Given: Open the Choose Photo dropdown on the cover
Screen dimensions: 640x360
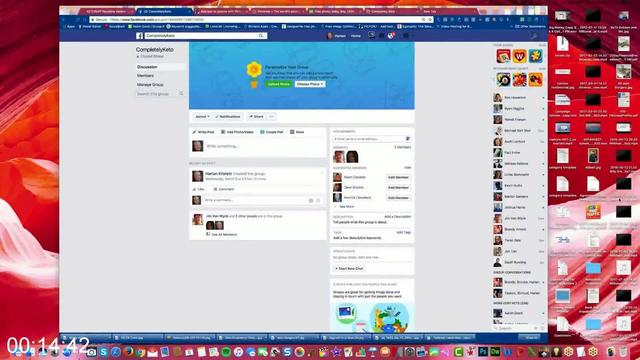Looking at the screenshot, I should pos(310,84).
